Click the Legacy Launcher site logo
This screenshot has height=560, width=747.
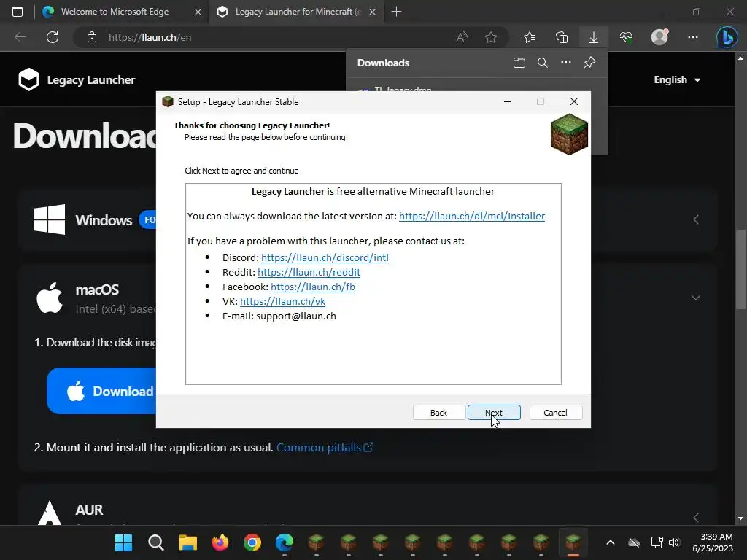click(x=77, y=79)
